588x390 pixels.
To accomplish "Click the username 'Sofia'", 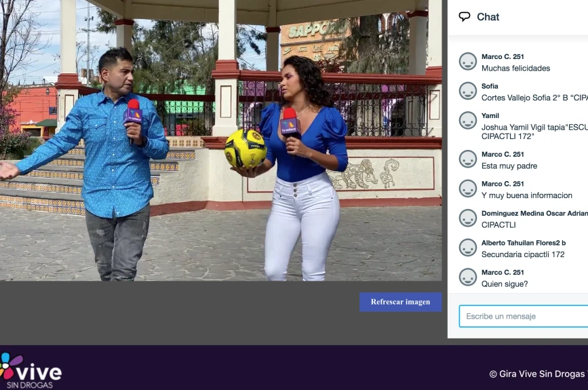I will (490, 86).
